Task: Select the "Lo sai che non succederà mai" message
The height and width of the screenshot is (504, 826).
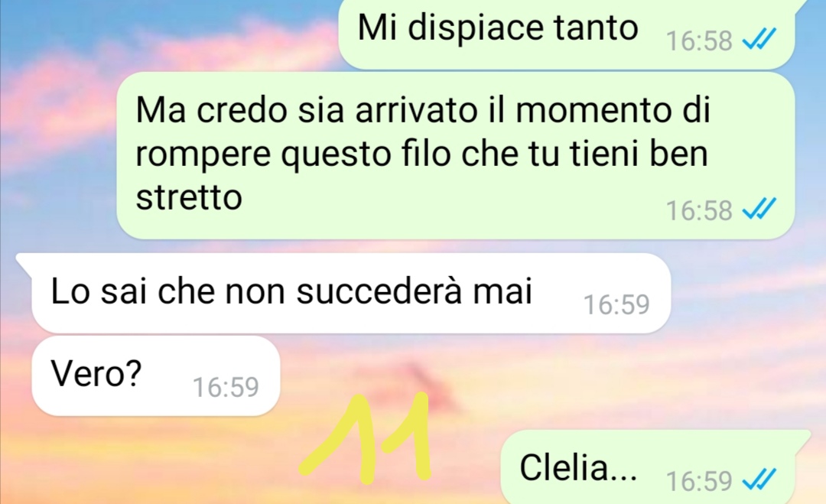Action: [291, 291]
